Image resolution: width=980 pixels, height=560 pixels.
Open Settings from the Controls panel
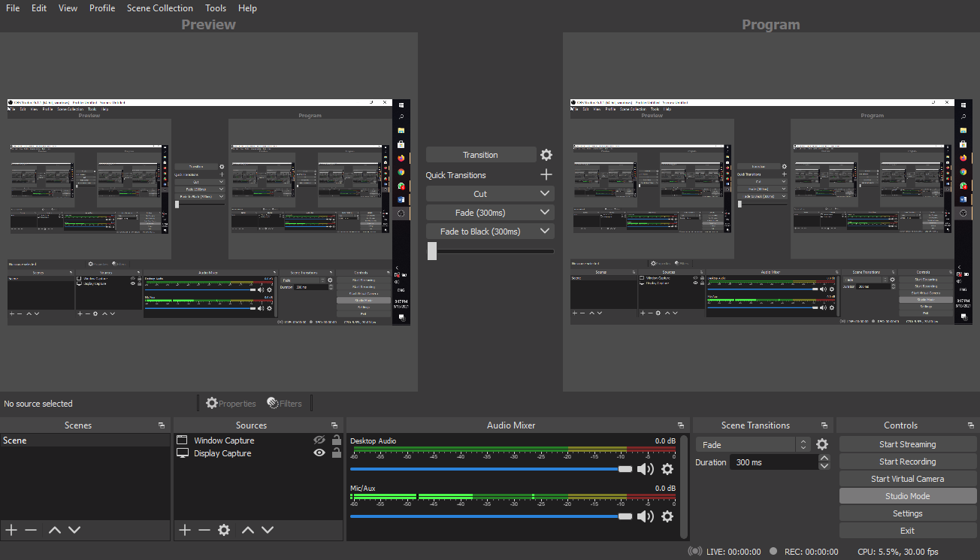pyautogui.click(x=907, y=513)
